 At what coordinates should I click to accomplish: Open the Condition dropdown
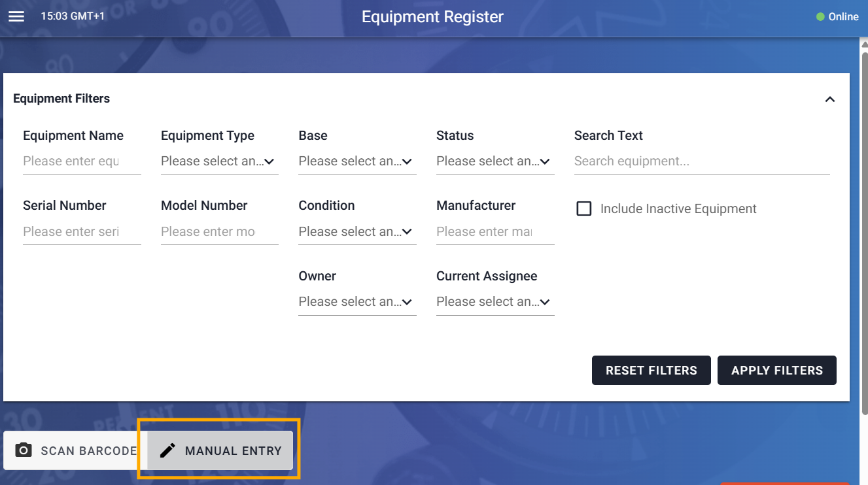tap(357, 231)
